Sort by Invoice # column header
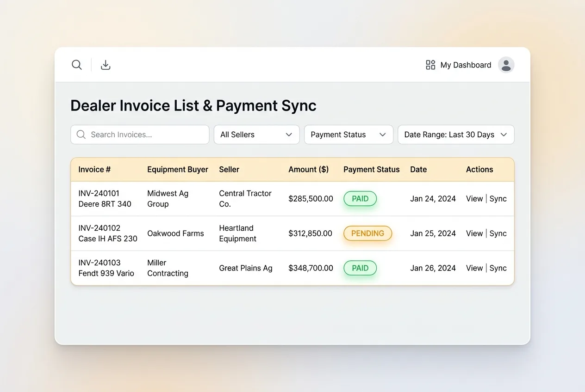 click(94, 169)
